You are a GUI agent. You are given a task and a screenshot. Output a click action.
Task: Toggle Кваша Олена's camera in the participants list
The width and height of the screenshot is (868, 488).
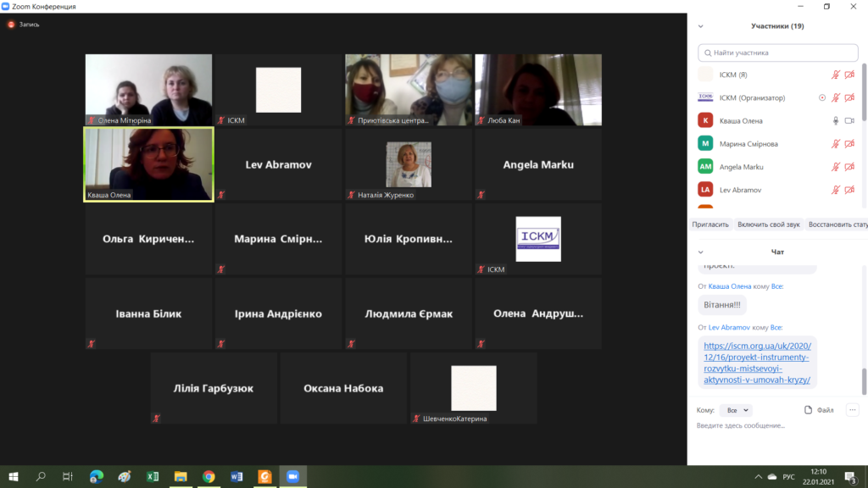(849, 120)
